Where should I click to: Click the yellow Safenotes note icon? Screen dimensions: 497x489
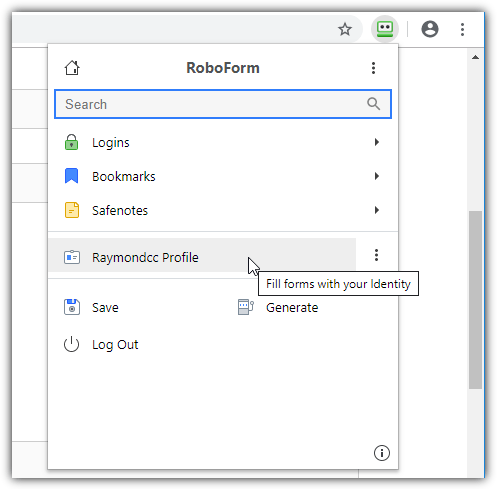coord(72,210)
